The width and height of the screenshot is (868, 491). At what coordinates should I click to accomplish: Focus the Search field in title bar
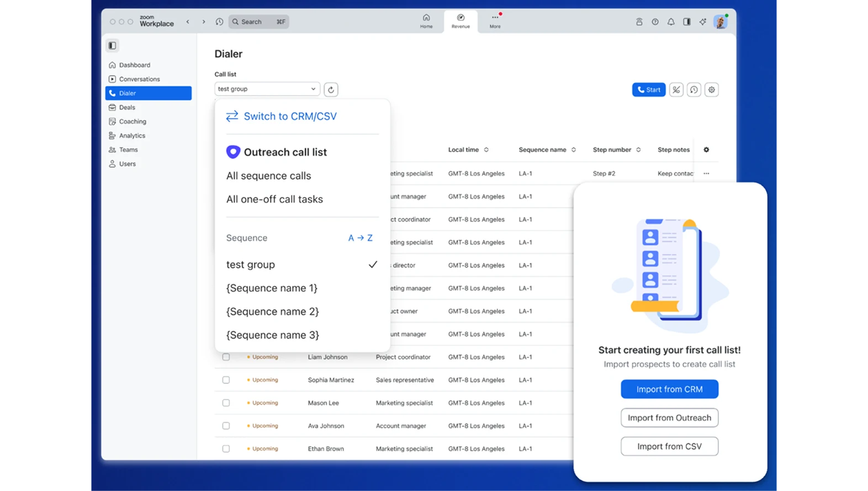click(258, 22)
